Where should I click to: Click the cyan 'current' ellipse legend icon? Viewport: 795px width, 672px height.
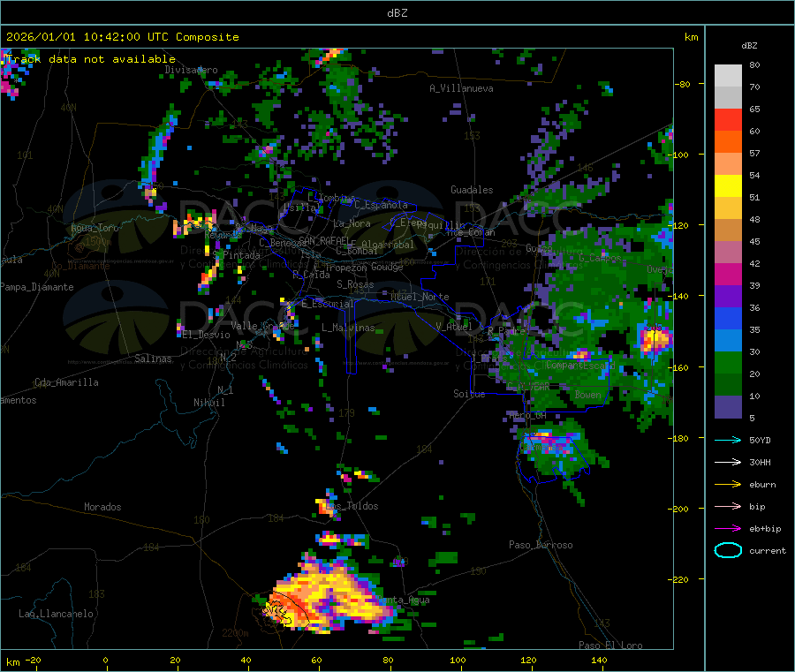(728, 550)
